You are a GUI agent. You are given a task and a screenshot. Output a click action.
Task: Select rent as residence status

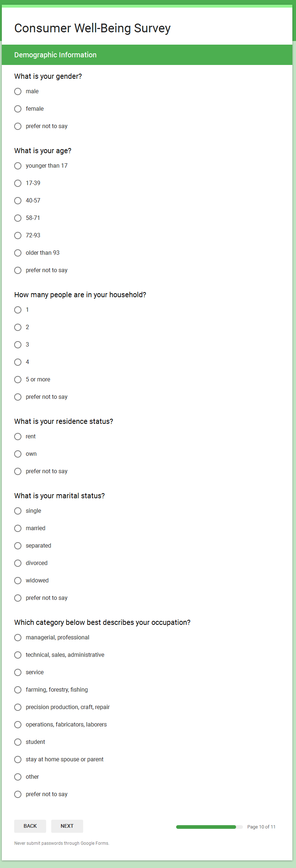[x=18, y=437]
